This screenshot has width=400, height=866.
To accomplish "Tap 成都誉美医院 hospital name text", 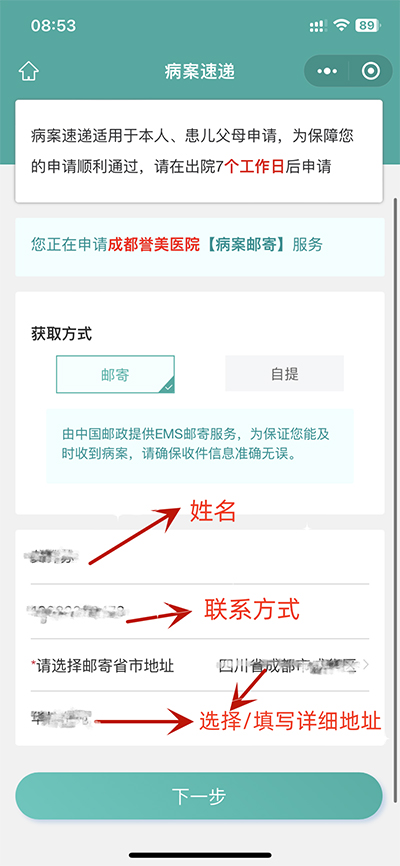I will (x=154, y=245).
